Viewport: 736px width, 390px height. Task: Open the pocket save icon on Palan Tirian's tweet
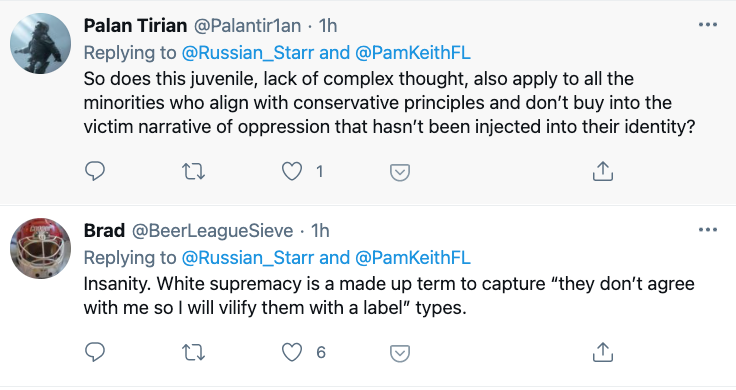point(400,172)
